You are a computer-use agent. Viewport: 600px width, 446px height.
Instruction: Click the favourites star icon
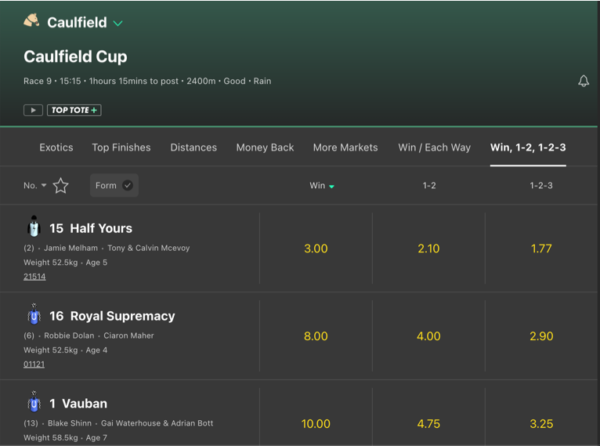point(61,185)
